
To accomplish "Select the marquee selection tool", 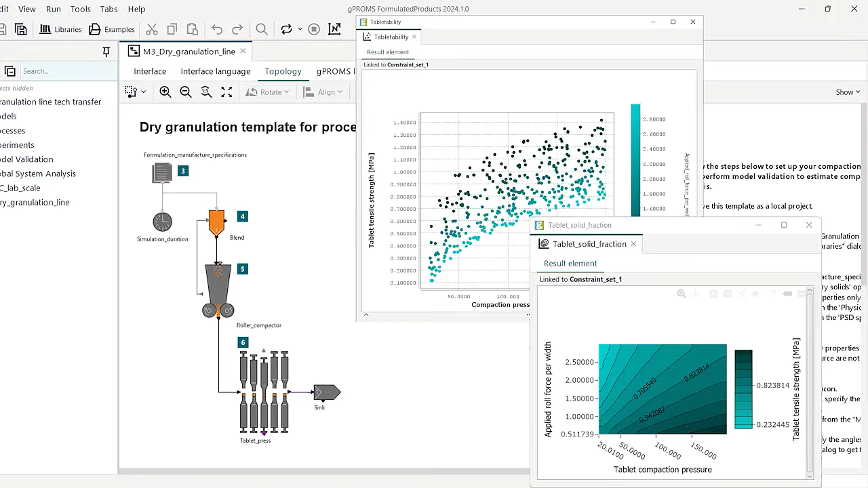I will pyautogui.click(x=131, y=92).
